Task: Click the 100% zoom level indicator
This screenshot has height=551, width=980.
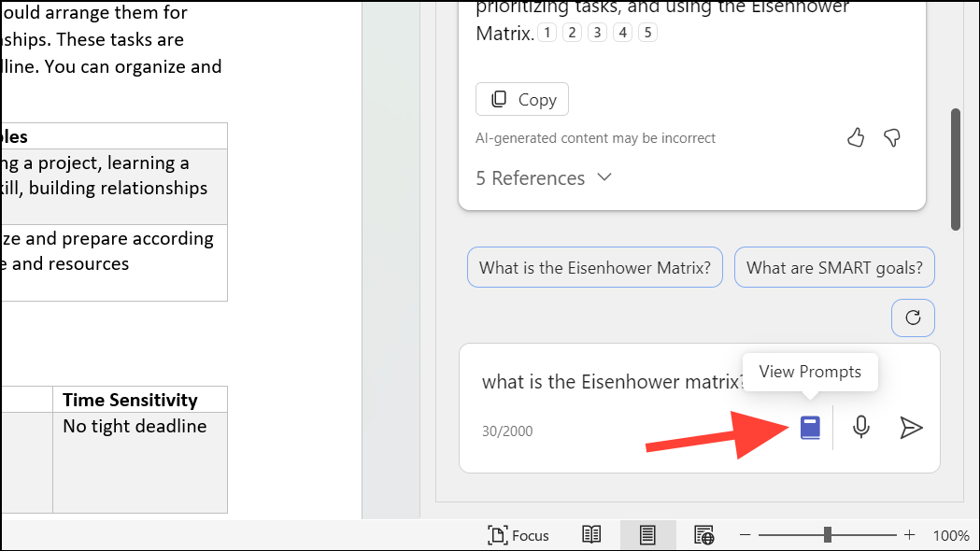Action: point(951,534)
